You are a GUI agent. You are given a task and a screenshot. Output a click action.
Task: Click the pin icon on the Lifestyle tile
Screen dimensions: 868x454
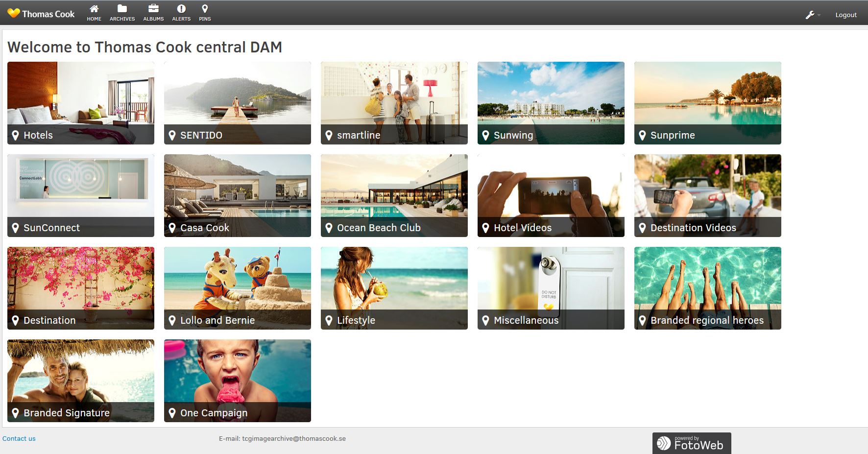[x=329, y=320]
